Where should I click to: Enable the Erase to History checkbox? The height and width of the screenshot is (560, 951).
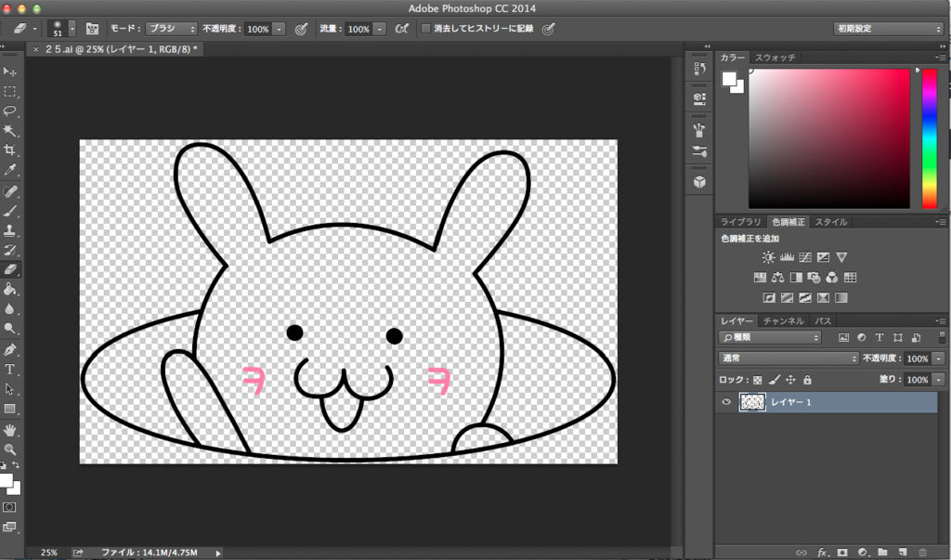tap(426, 29)
